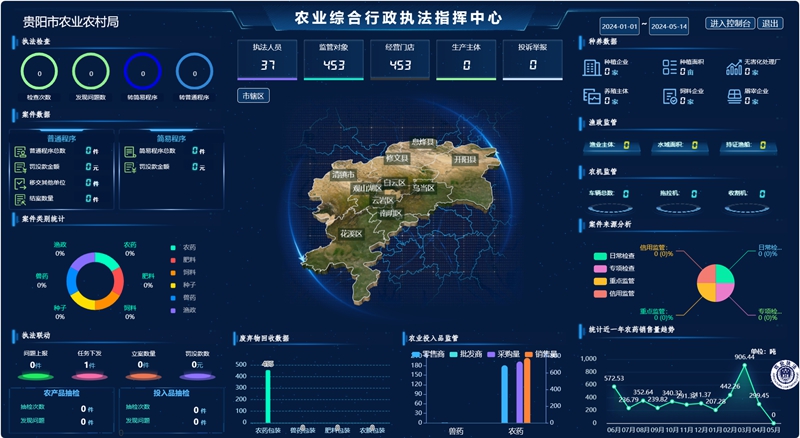Click the 普通程序总数 icon
The width and height of the screenshot is (800, 438).
tap(20, 152)
